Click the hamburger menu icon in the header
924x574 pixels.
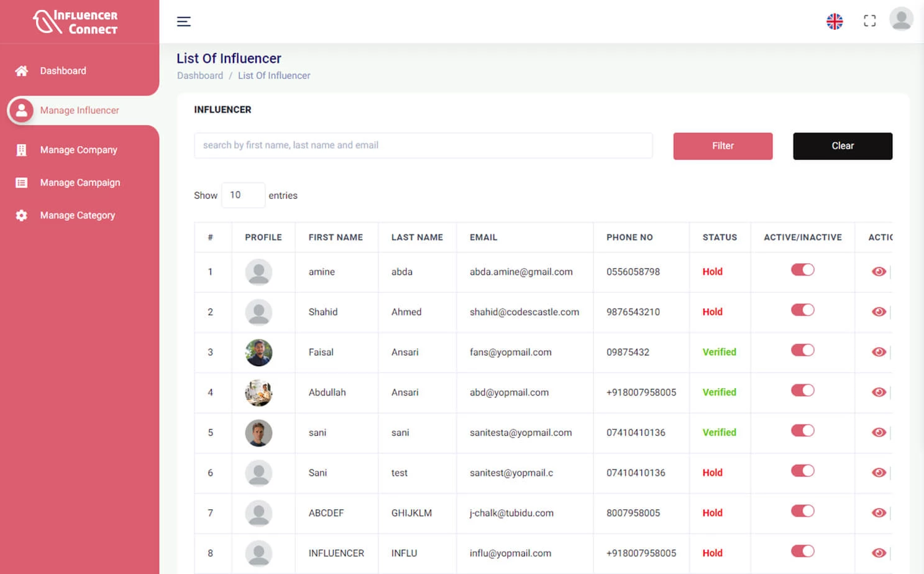pos(184,21)
